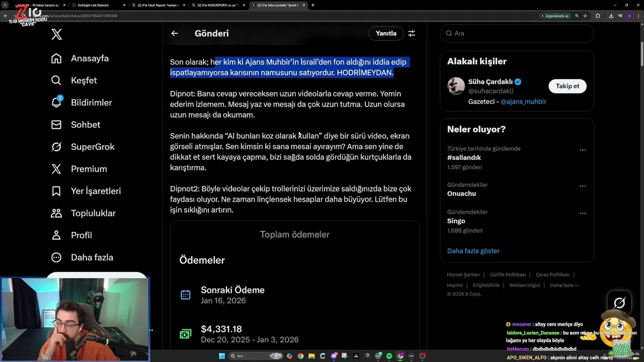This screenshot has height=362, width=644.
Task: Click the zoom magnifier icon in address bar
Action: (577, 16)
